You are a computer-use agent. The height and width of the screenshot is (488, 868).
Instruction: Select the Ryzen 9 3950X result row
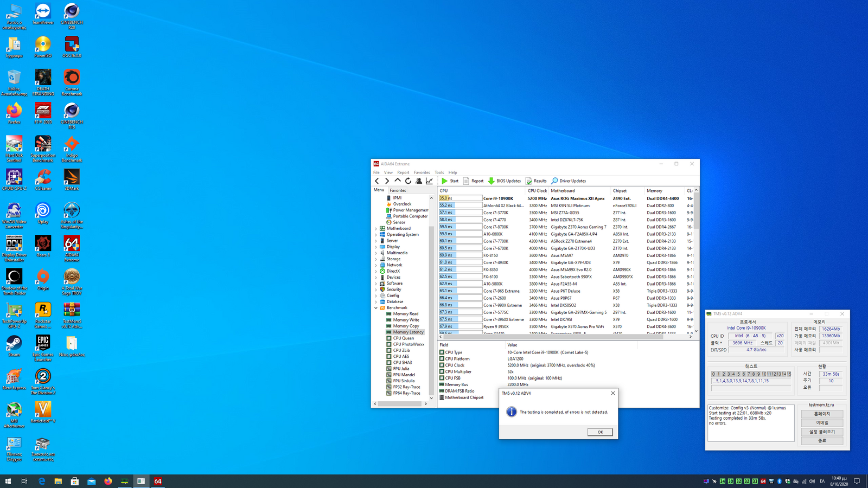coord(566,326)
